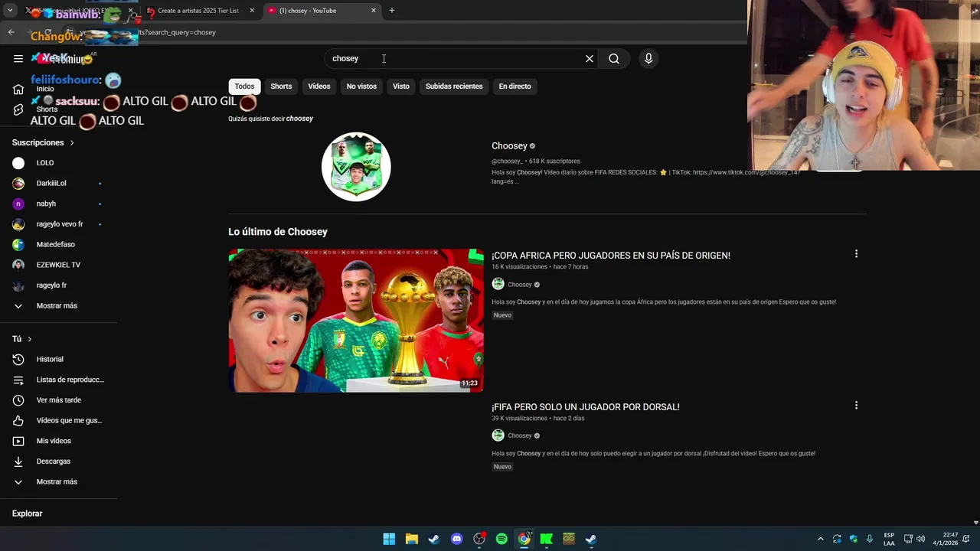Play the COPA AFRICA video thumbnail
Screen dimensions: 980x551
click(356, 320)
